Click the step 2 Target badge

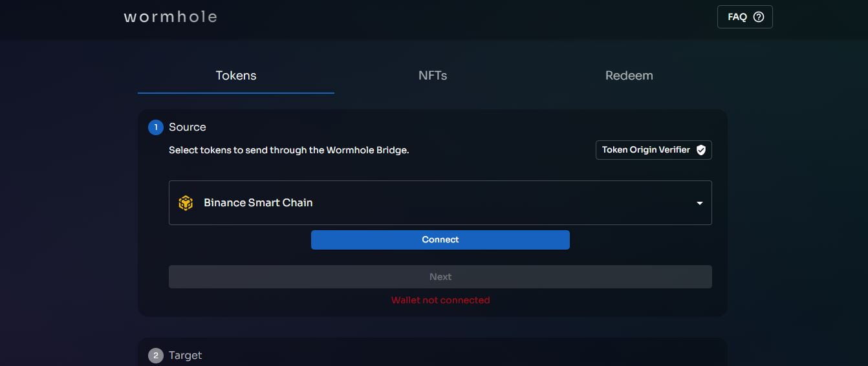[x=156, y=356]
